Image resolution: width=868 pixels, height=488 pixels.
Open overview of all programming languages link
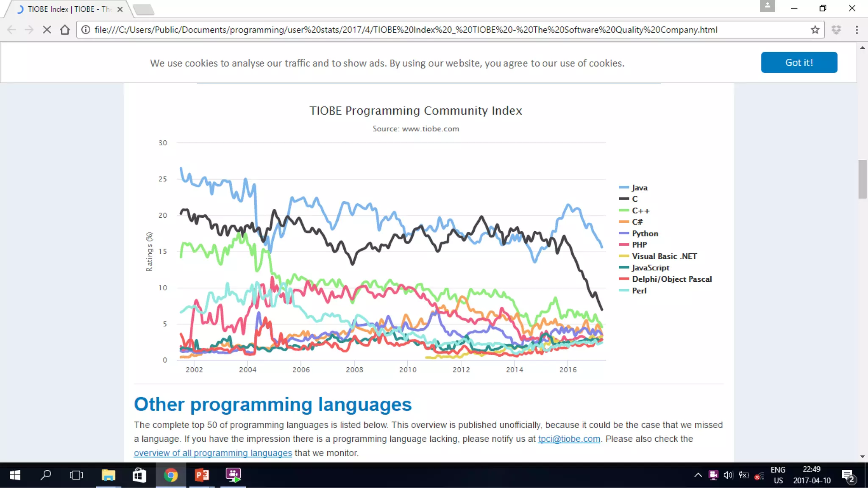click(x=213, y=453)
